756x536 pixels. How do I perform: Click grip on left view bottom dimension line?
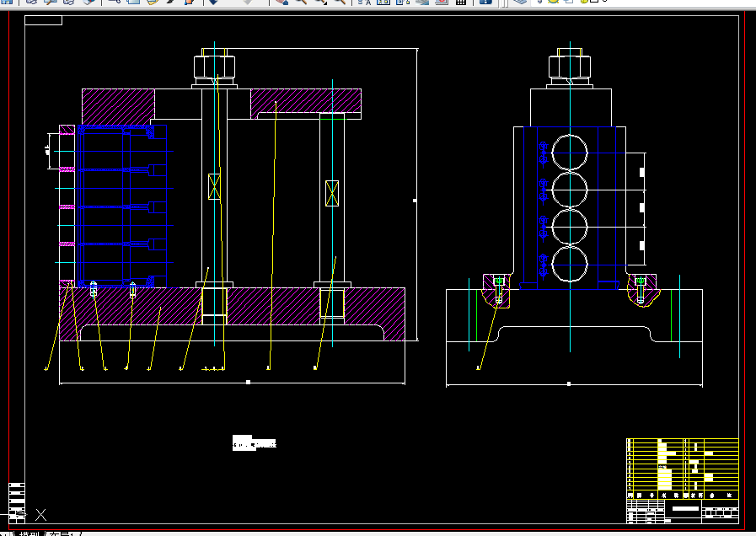[x=249, y=383]
